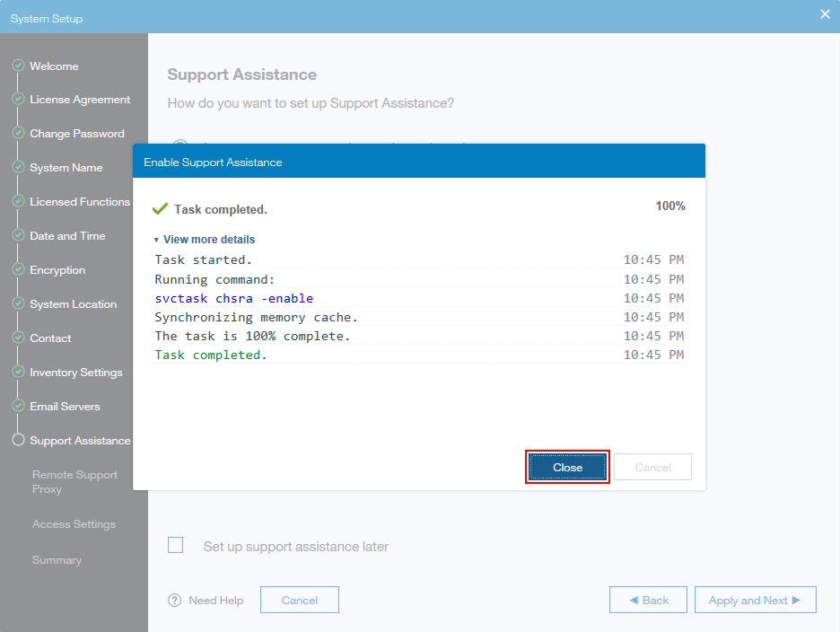Screen dimensions: 840x632
Task: Select the Inventory Settings sidebar step
Action: (76, 373)
